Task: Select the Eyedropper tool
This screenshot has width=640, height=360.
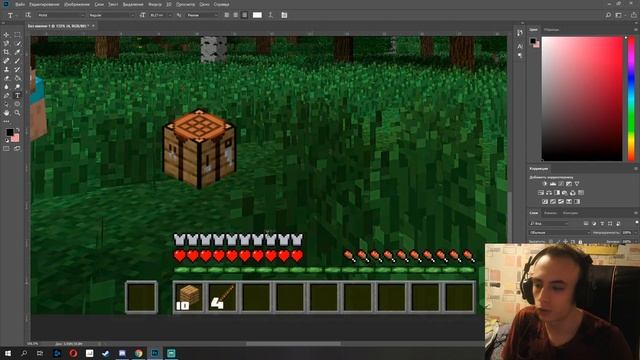Action: coord(17,52)
